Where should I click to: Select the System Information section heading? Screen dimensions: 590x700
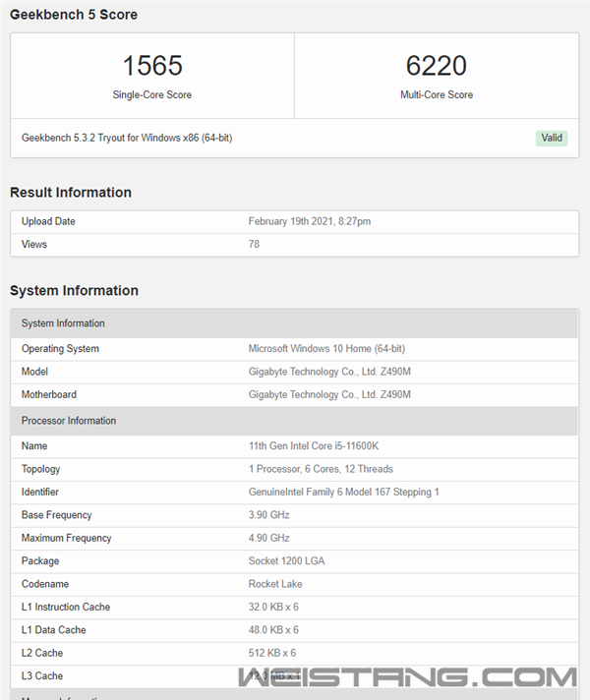[74, 291]
